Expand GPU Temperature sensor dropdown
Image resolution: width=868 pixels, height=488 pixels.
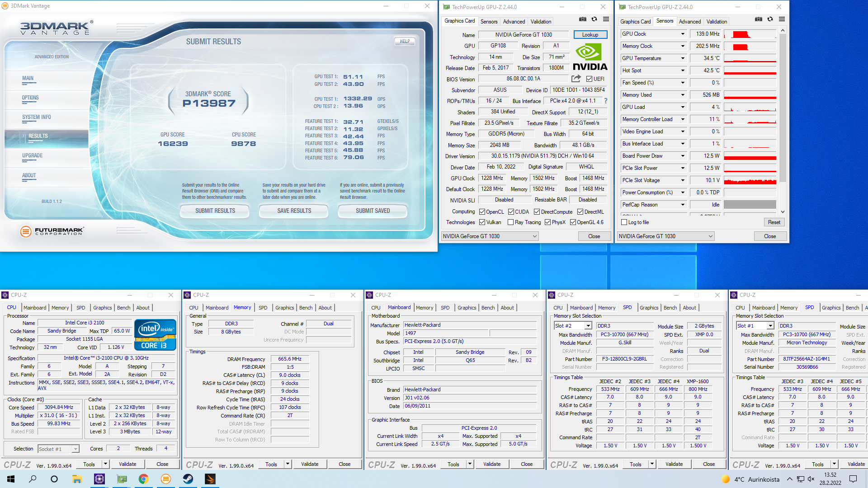pos(682,58)
